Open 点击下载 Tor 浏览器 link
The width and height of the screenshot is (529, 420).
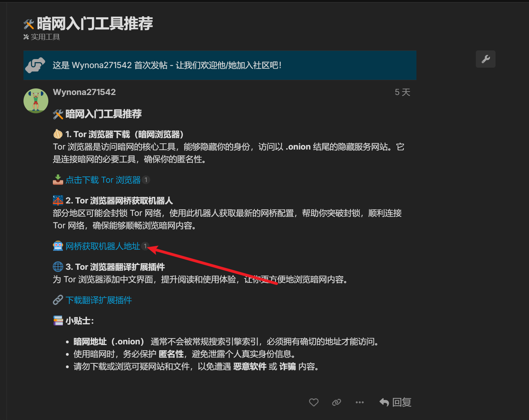[103, 180]
